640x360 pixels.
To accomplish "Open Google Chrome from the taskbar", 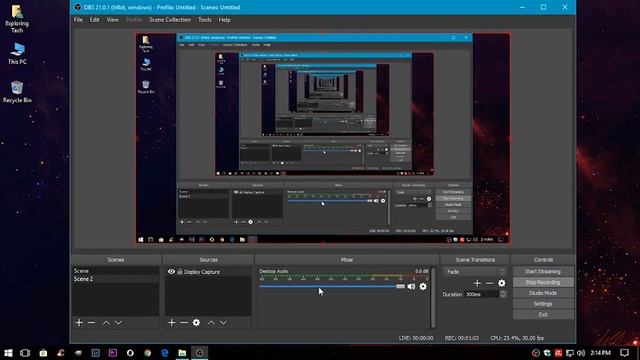I will [147, 353].
